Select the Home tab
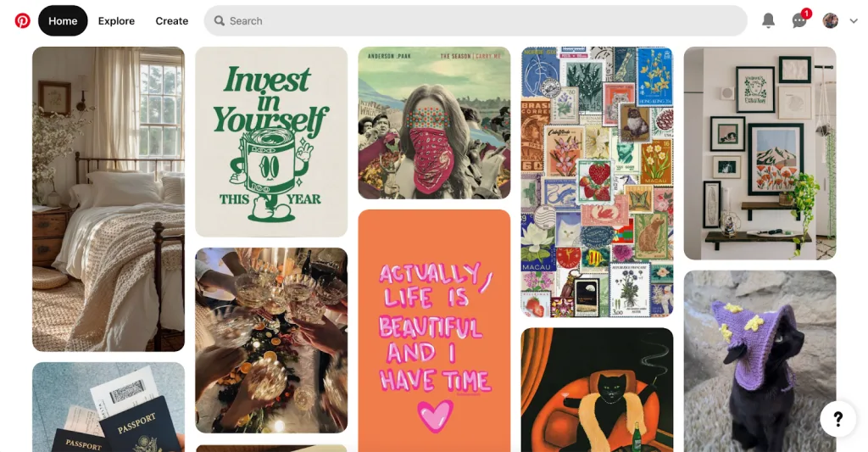Viewport: 868px width, 452px height. pyautogui.click(x=63, y=21)
